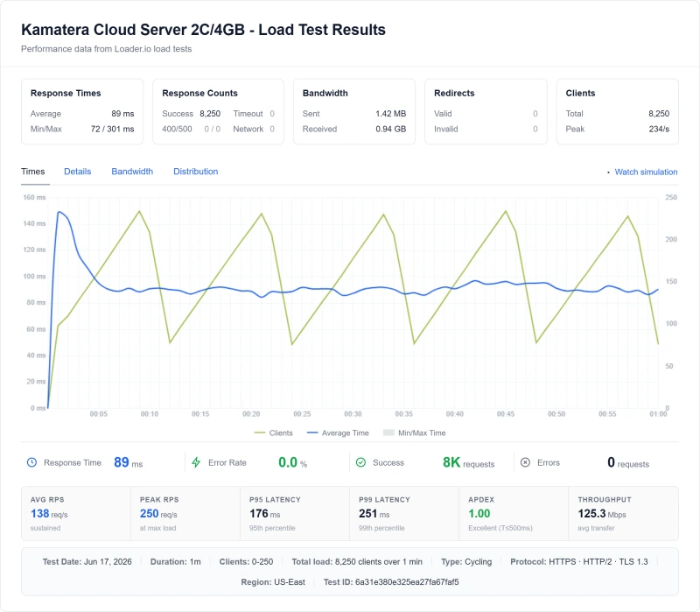Open the Distribution tab
Image resolution: width=700 pixels, height=612 pixels.
(195, 172)
